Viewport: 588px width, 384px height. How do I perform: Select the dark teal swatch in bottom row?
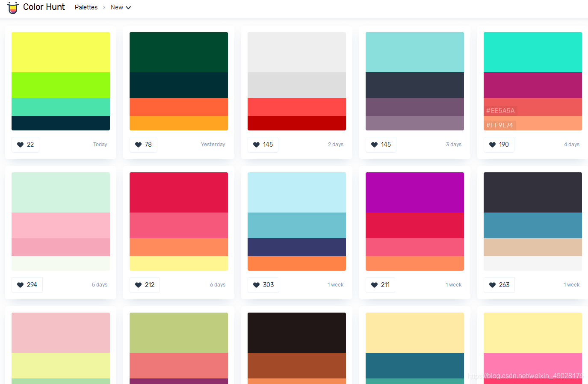point(415,366)
